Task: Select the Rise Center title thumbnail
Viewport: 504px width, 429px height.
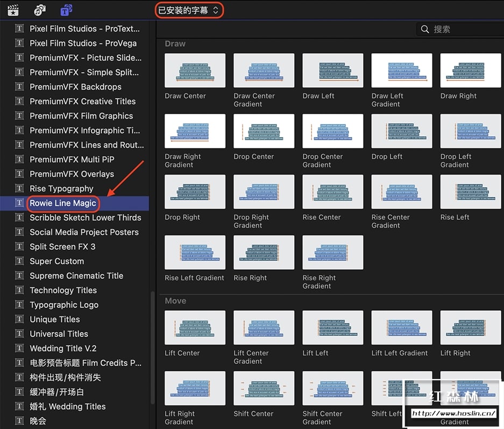Action: click(x=333, y=192)
